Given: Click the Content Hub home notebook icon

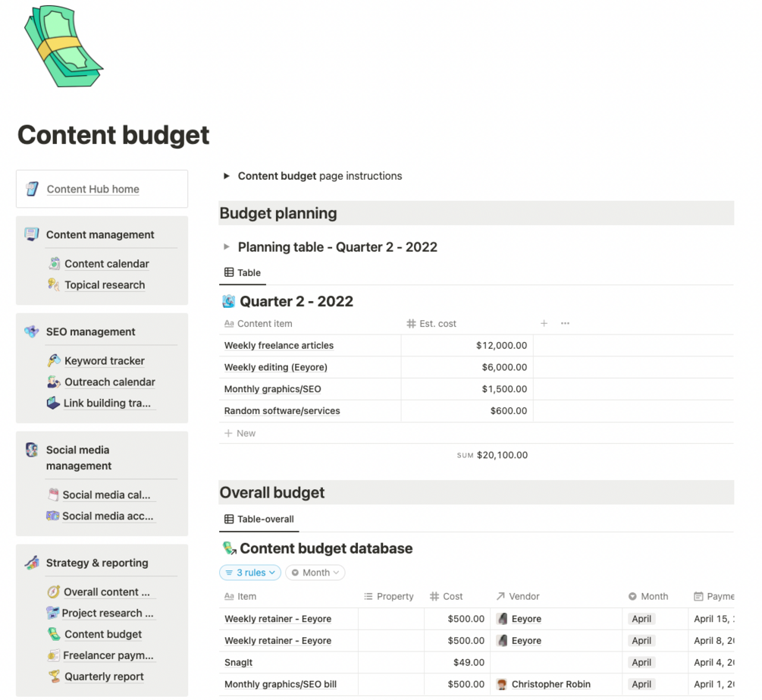Looking at the screenshot, I should (x=32, y=189).
